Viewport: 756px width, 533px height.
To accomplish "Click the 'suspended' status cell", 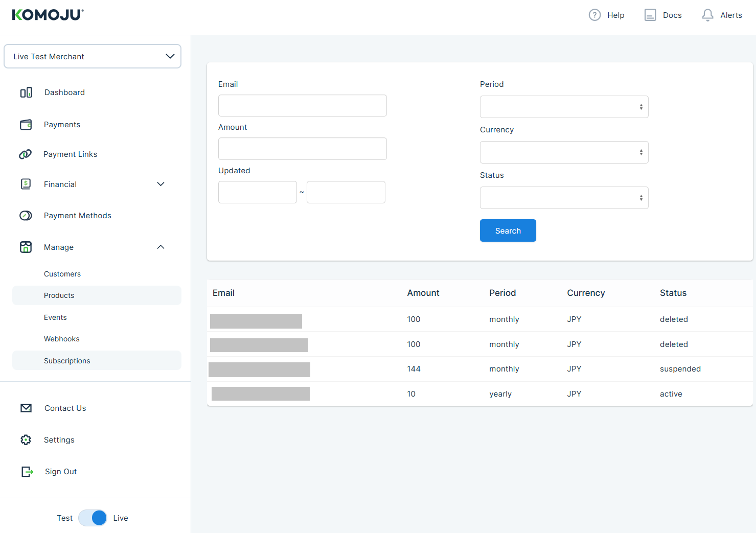I will pyautogui.click(x=680, y=369).
